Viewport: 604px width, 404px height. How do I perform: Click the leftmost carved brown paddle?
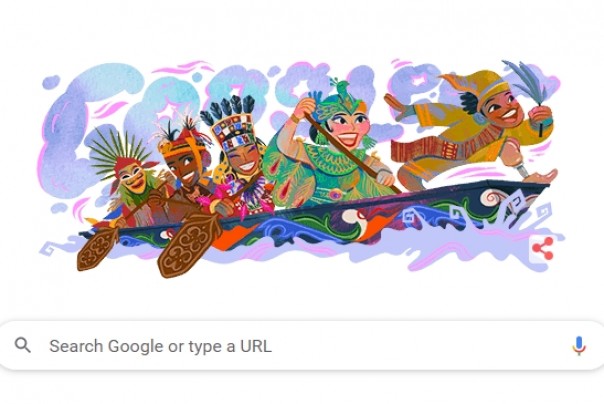click(x=97, y=248)
